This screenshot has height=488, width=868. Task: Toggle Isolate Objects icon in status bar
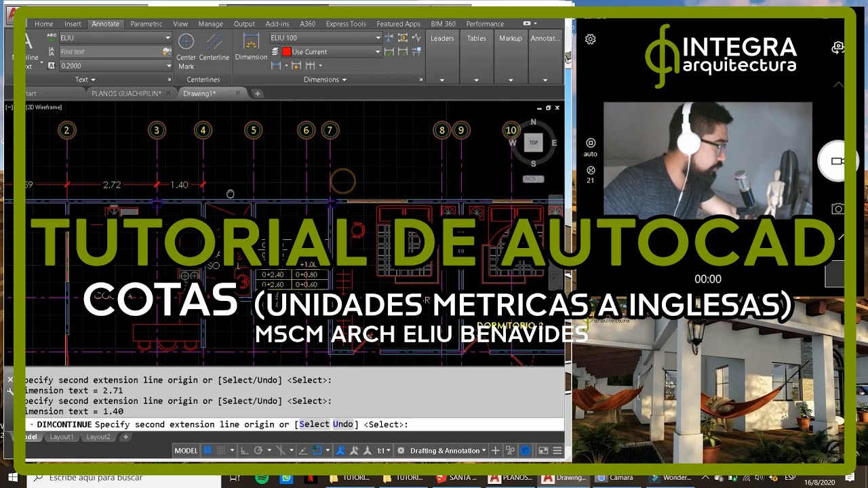point(509,451)
